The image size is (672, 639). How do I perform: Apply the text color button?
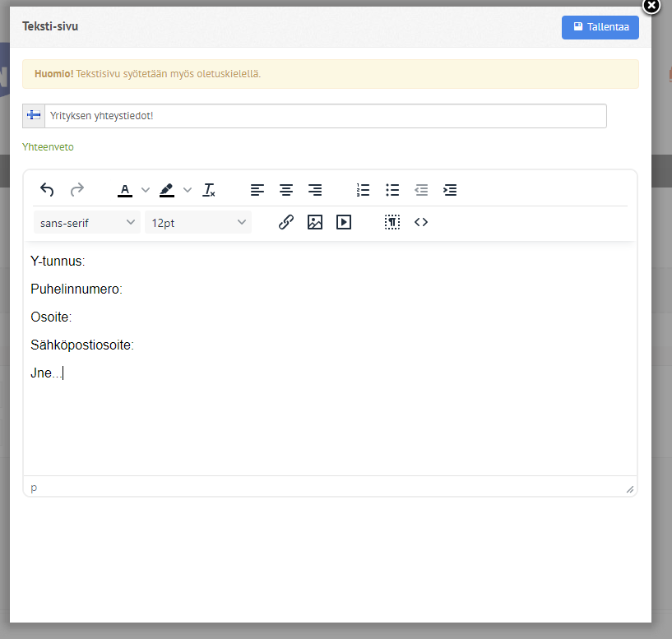125,190
